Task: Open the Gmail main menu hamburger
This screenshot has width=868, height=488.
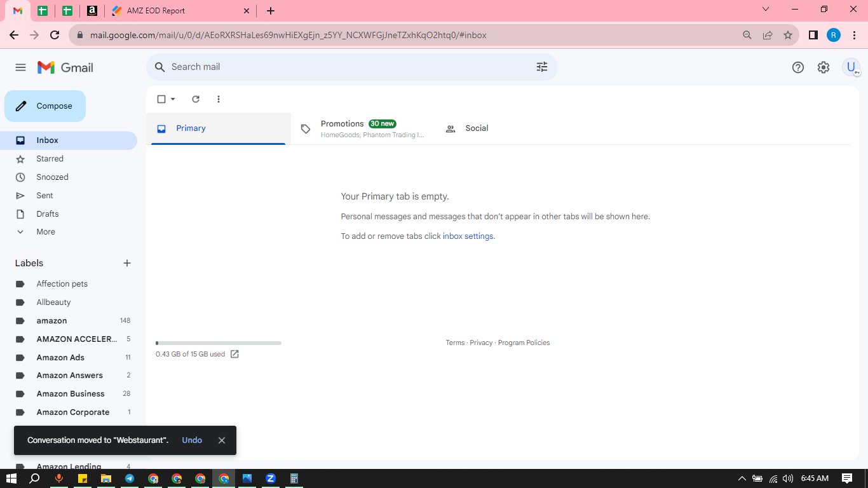Action: click(x=20, y=67)
